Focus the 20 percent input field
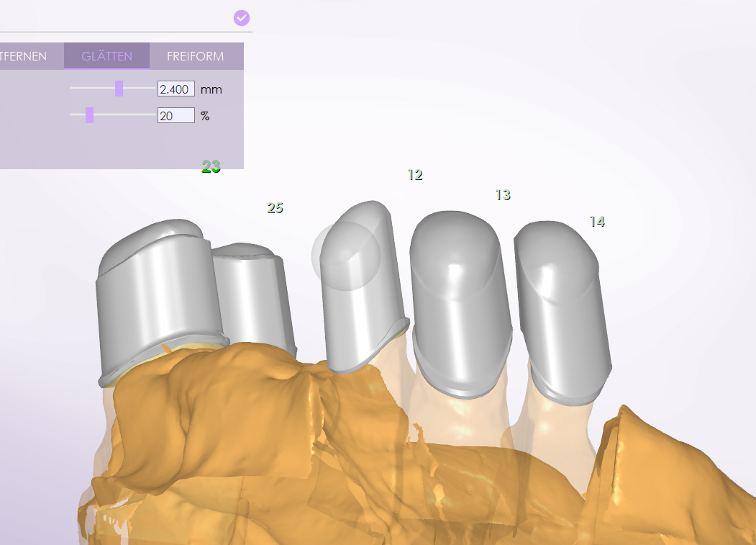Viewport: 756px width, 545px height. (176, 115)
